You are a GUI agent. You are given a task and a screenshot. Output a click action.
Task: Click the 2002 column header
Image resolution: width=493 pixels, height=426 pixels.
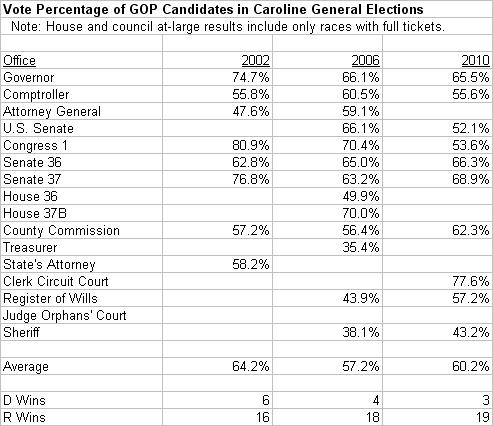[217, 60]
